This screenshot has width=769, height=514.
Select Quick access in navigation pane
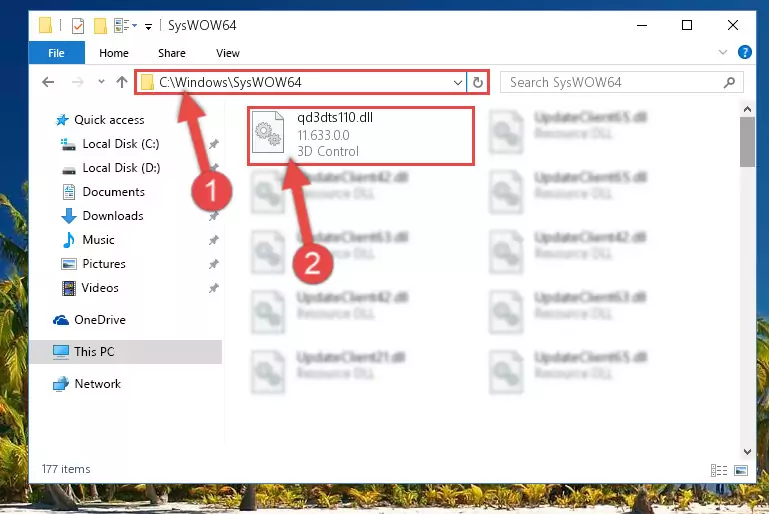click(109, 120)
